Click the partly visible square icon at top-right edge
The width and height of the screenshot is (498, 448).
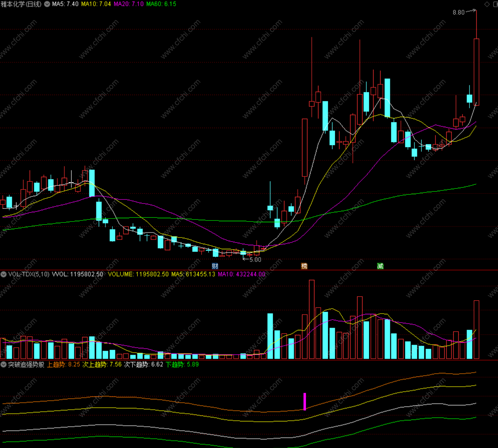click(x=496, y=4)
